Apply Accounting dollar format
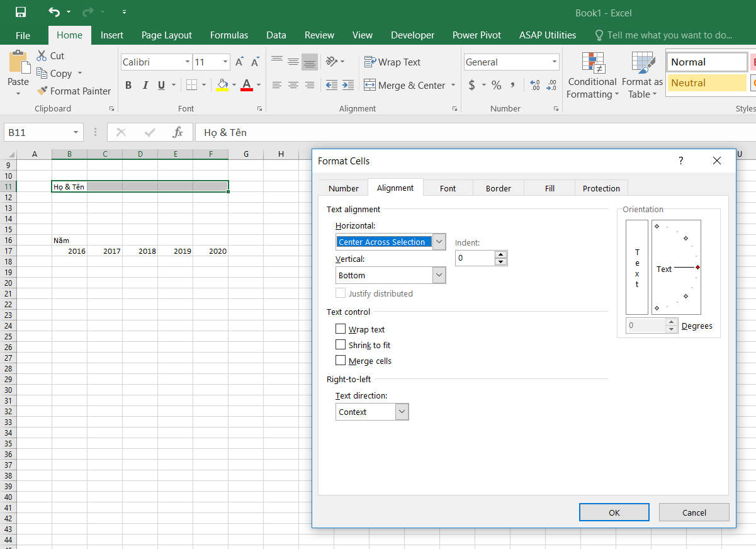 click(472, 85)
